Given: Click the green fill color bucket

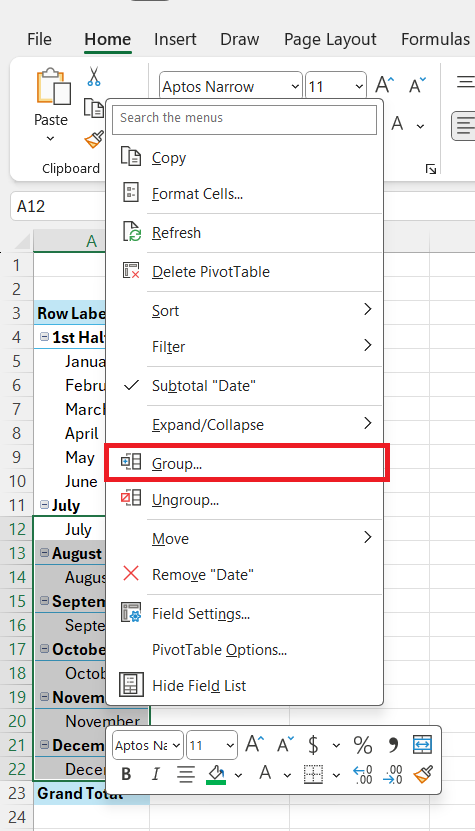Looking at the screenshot, I should pos(216,774).
